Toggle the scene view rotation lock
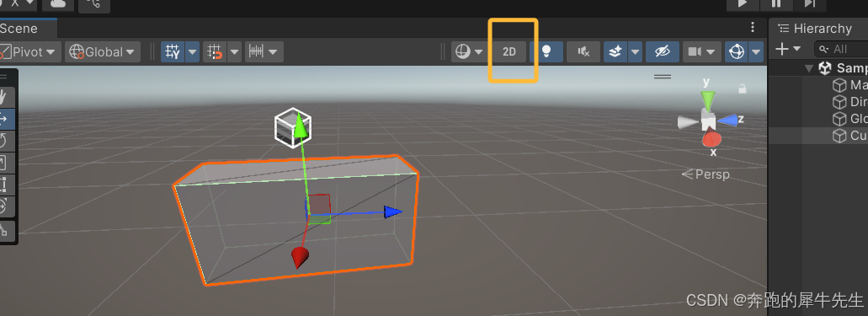Image resolution: width=868 pixels, height=316 pixels. (743, 88)
